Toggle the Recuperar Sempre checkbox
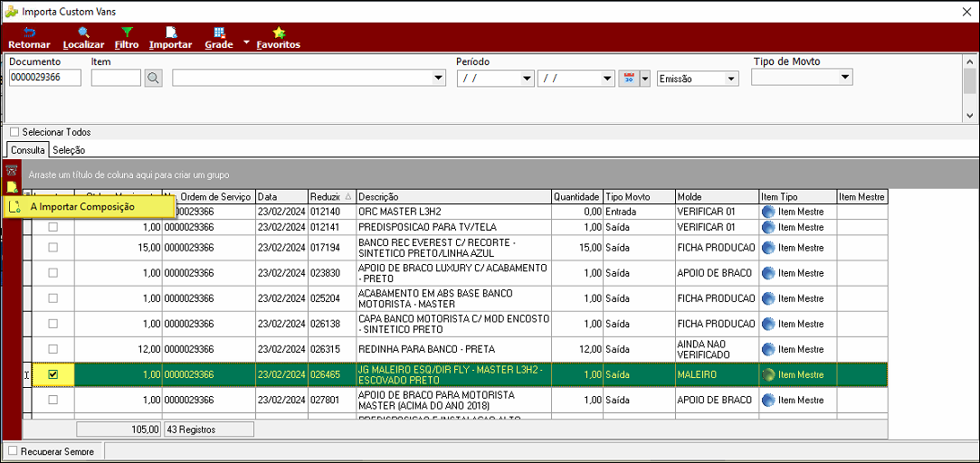The width and height of the screenshot is (980, 463). (14, 451)
